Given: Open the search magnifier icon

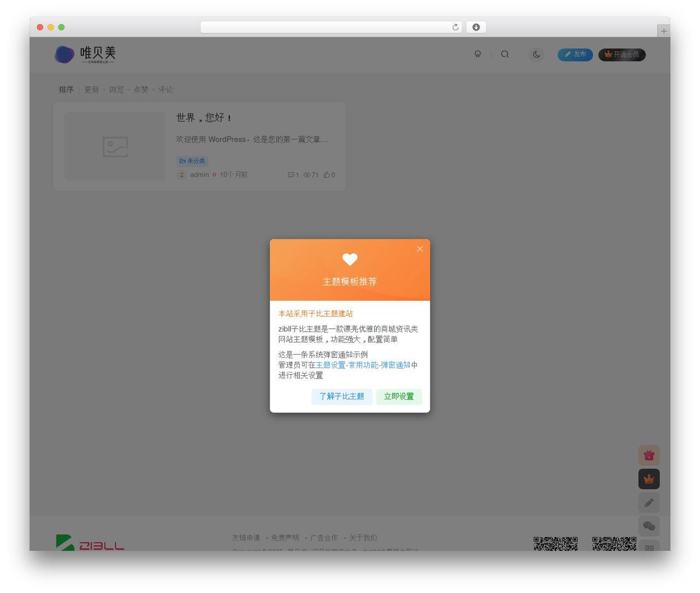Looking at the screenshot, I should pyautogui.click(x=505, y=54).
